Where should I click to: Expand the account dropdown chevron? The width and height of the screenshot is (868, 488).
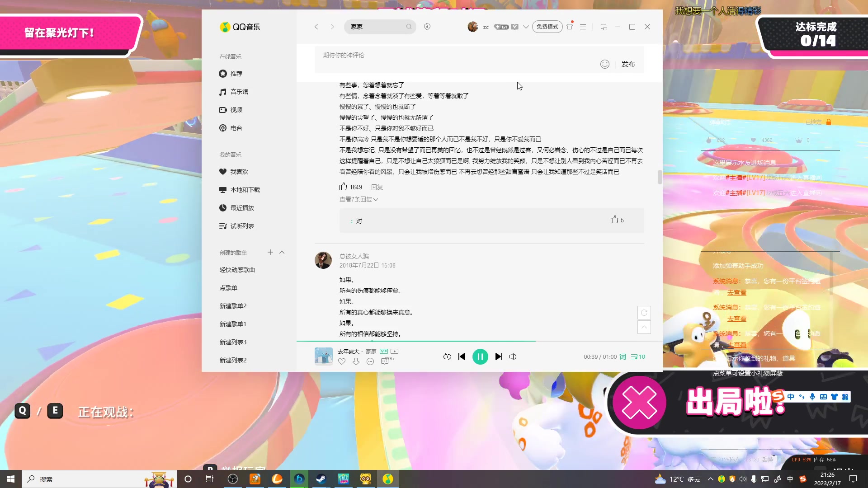tap(526, 27)
